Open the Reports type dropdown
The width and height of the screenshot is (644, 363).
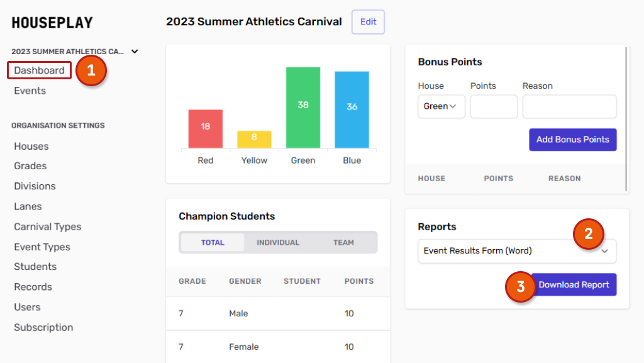[517, 251]
